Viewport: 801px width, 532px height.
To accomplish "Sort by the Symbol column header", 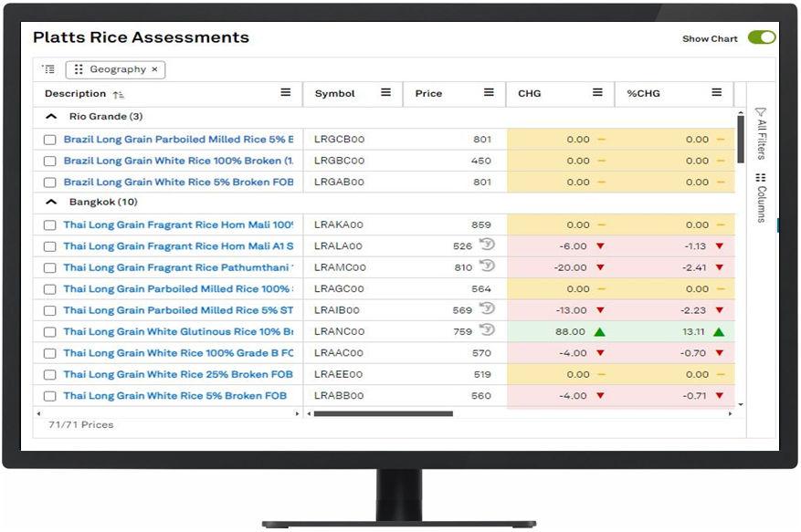I will (334, 93).
